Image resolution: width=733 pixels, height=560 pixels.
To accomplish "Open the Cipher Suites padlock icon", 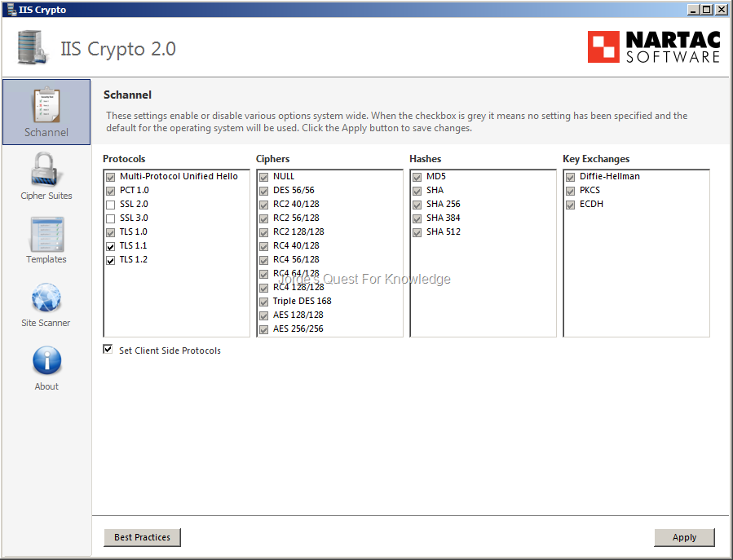I will point(46,170).
